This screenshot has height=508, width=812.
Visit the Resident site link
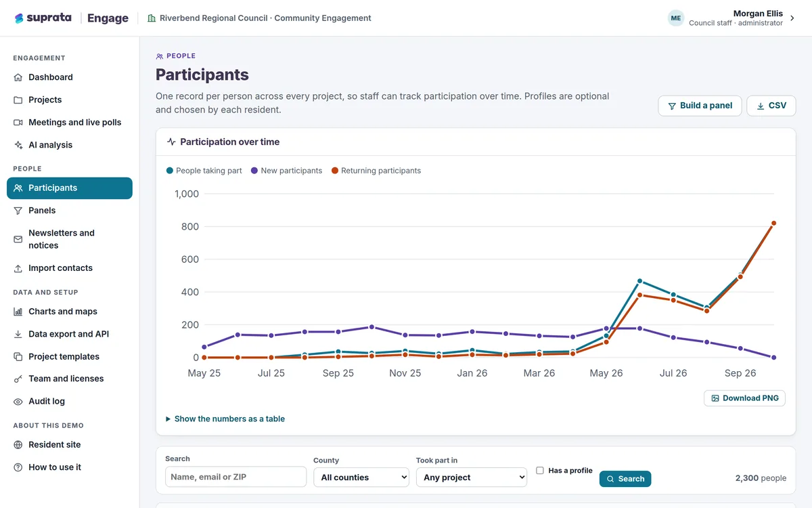coord(70,445)
